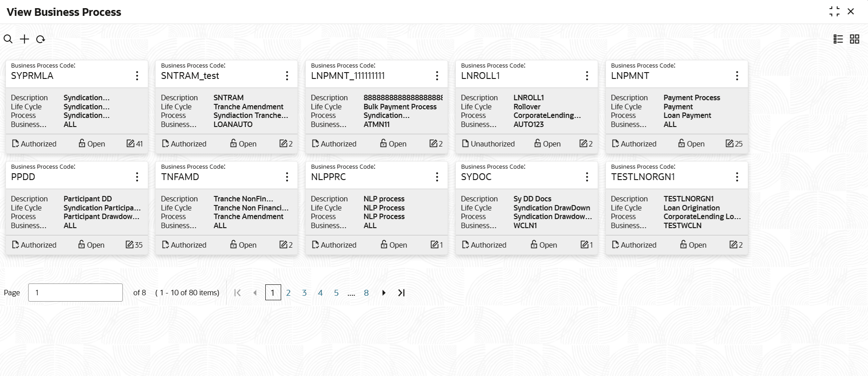
Task: Click the Unauthorized status icon on LNROLL1
Action: (465, 144)
